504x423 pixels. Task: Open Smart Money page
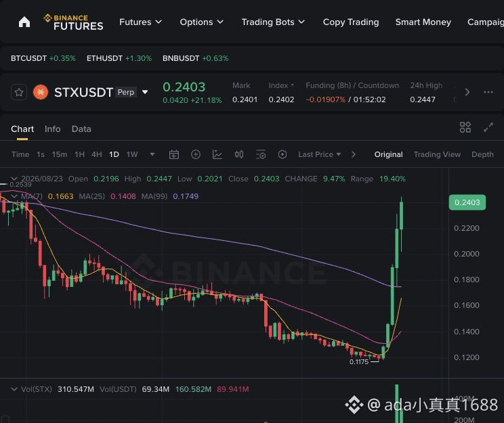[423, 22]
